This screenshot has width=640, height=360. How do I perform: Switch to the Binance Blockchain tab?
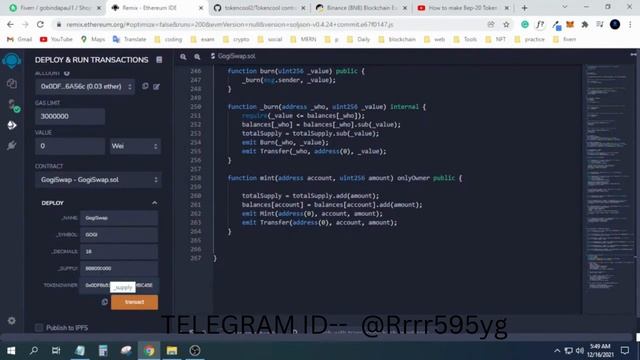pos(361,8)
